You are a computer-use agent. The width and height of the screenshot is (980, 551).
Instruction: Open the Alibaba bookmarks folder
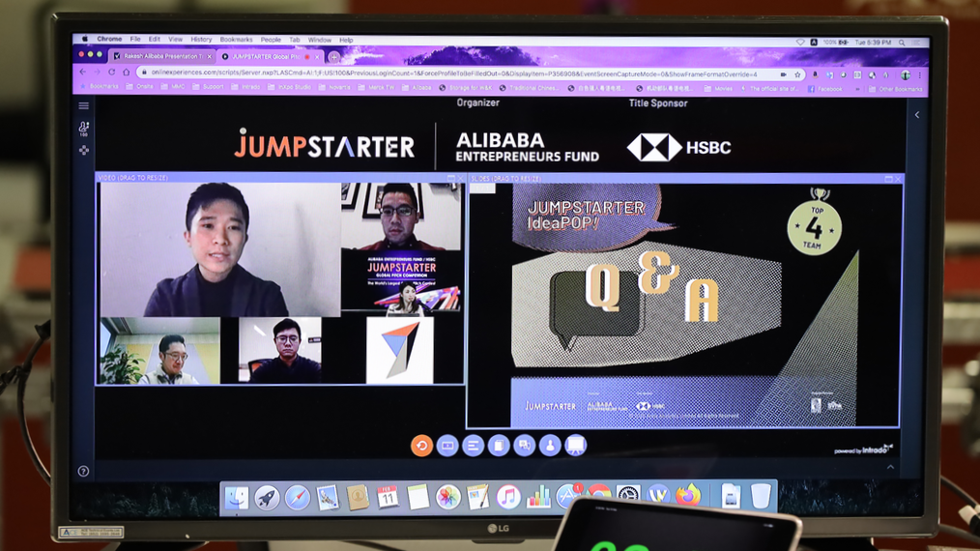point(417,88)
